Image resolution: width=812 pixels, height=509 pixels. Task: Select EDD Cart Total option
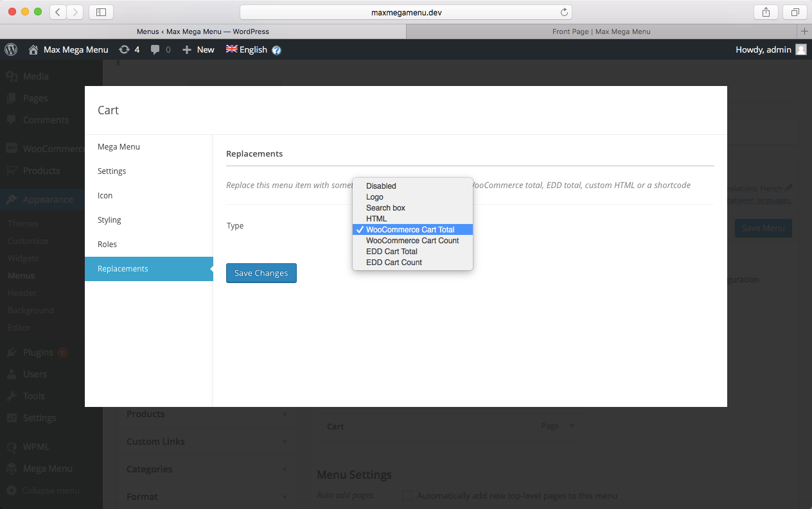pyautogui.click(x=412, y=252)
